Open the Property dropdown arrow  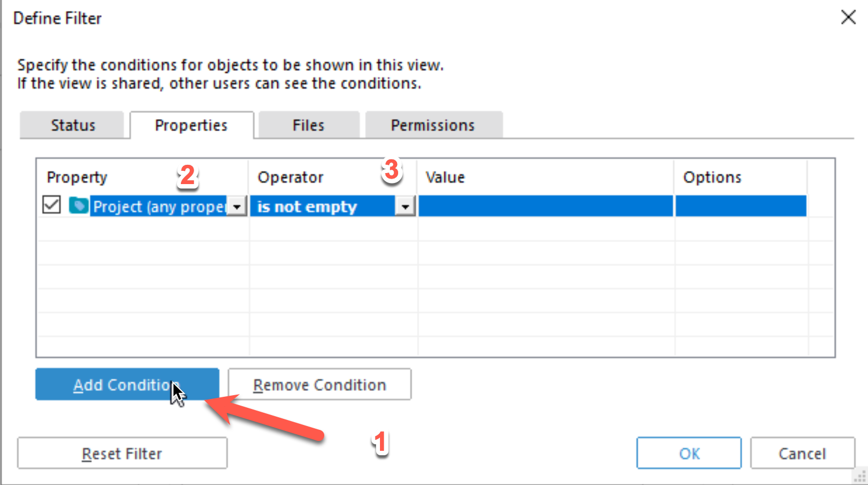click(x=237, y=206)
